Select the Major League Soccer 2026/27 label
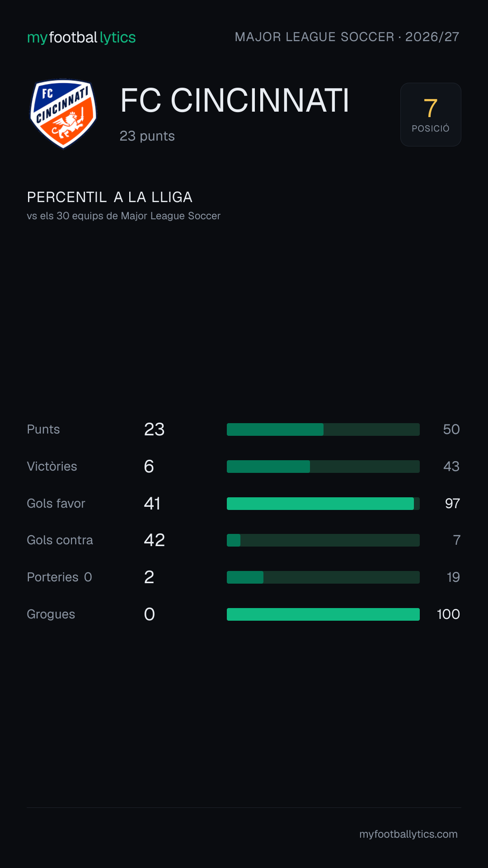Image resolution: width=488 pixels, height=868 pixels. [x=347, y=37]
